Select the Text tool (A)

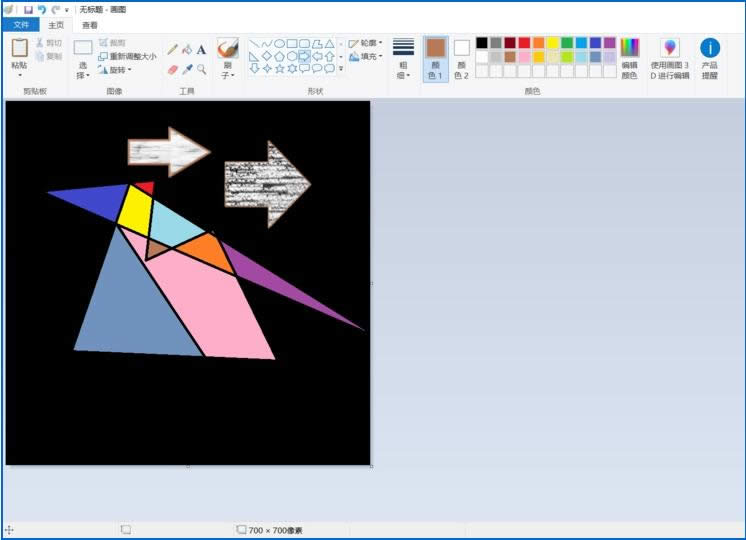(x=201, y=49)
